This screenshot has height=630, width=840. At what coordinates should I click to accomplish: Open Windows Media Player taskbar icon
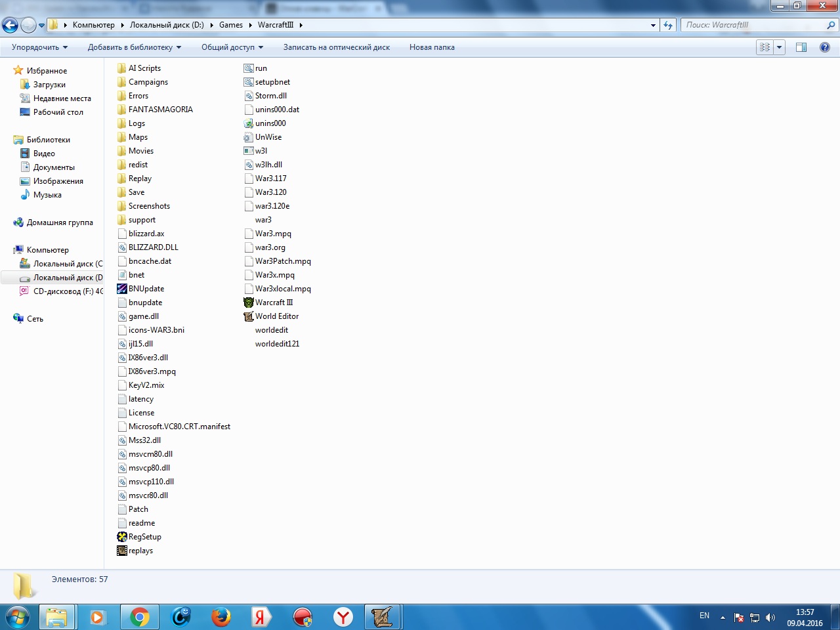point(98,617)
